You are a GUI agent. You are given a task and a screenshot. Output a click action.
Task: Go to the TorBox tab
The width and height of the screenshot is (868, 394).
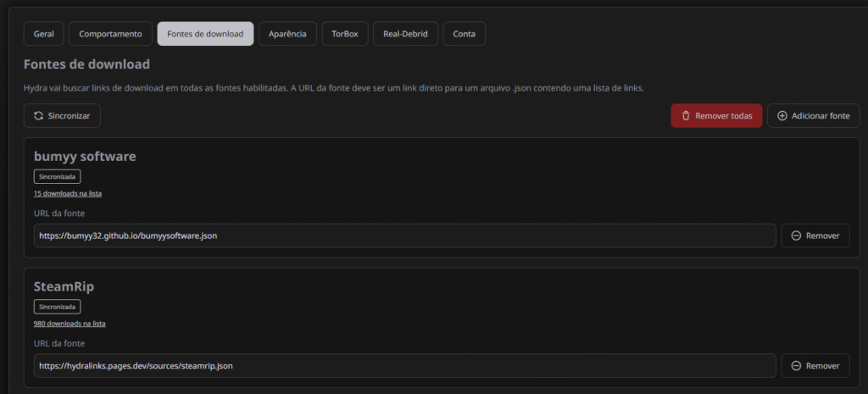(x=345, y=34)
